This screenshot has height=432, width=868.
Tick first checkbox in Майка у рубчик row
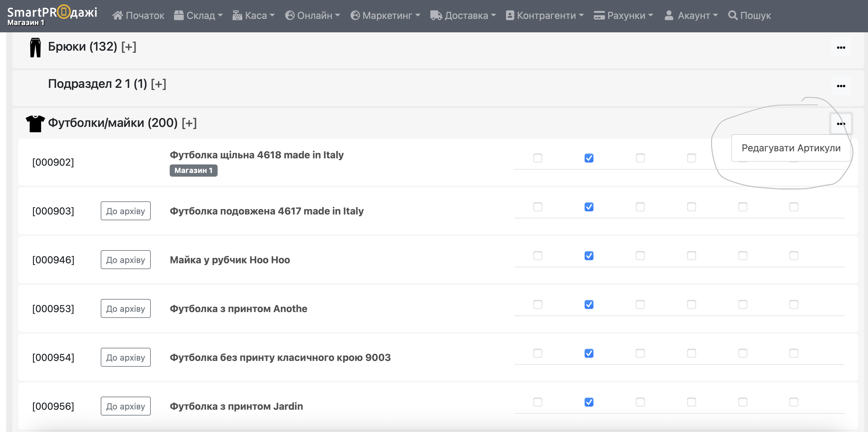pos(537,256)
